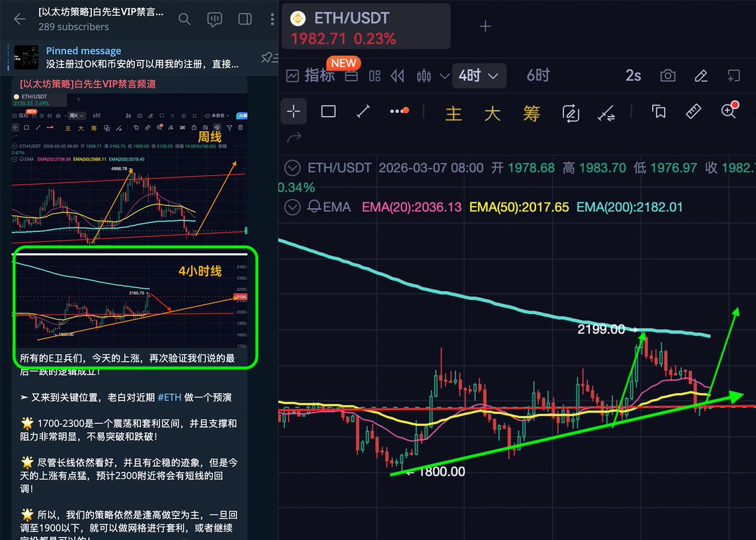Open the 4时 timeframe dropdown

(478, 76)
